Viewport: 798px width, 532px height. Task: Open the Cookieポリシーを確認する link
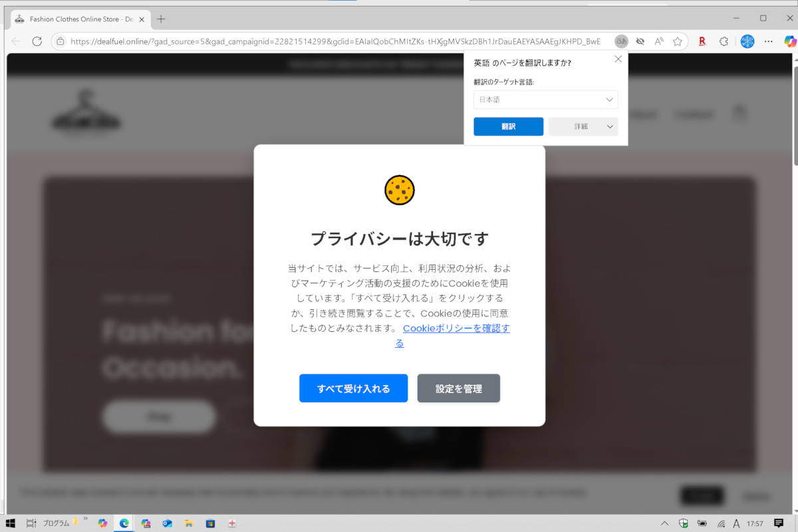(456, 336)
